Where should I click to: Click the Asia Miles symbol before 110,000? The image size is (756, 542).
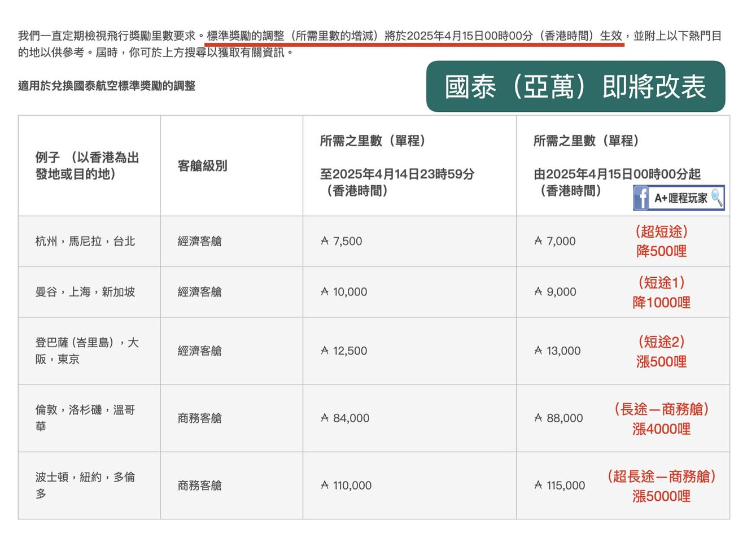(x=325, y=485)
